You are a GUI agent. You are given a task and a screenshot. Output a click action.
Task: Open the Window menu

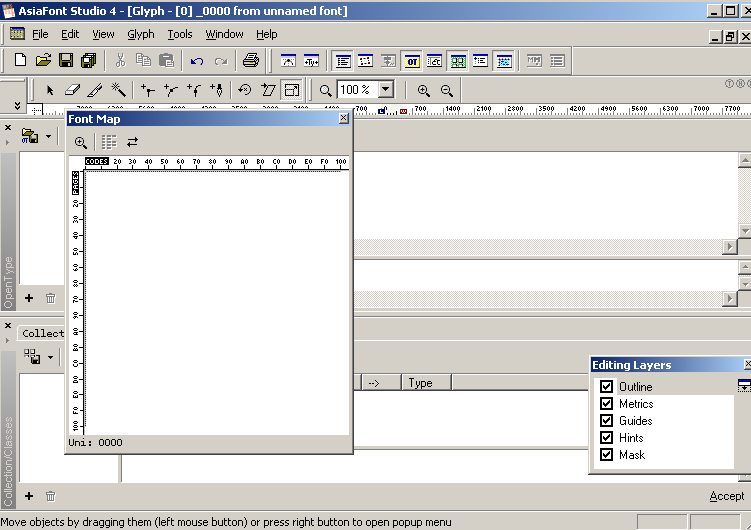click(224, 34)
